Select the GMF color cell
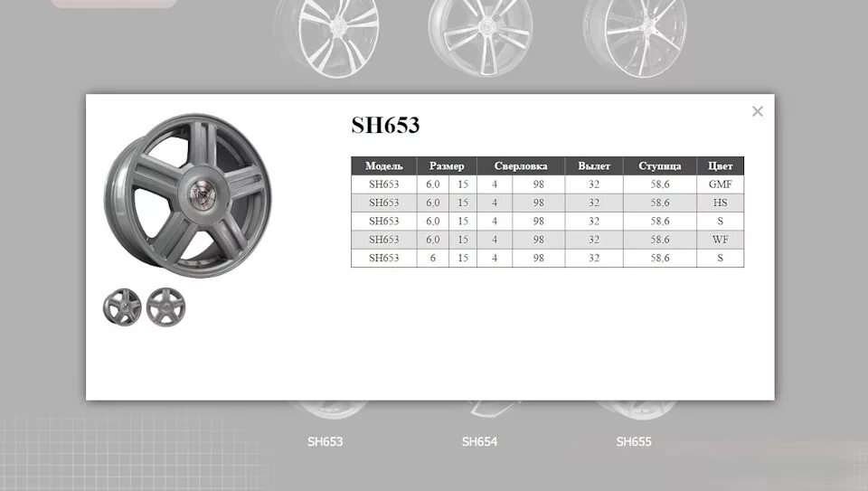 (721, 184)
